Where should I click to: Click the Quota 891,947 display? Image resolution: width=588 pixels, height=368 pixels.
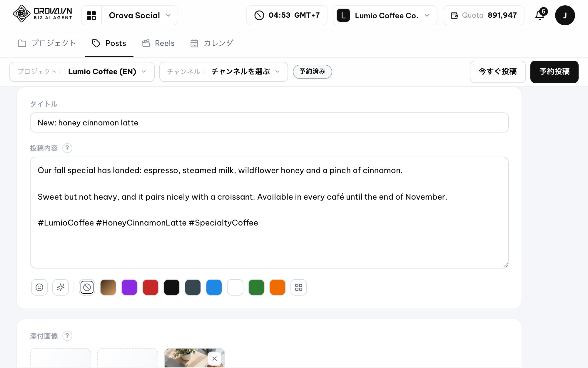click(484, 15)
